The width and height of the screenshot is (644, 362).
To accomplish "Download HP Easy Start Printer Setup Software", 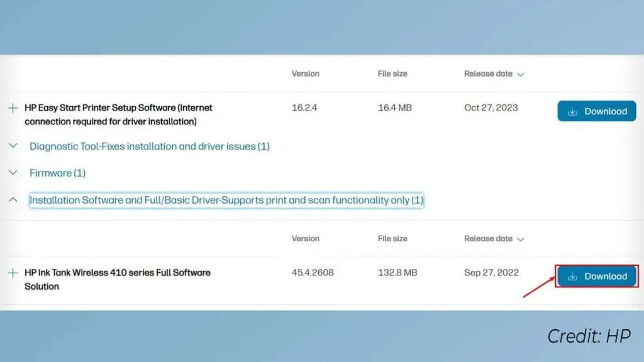I will tap(596, 111).
